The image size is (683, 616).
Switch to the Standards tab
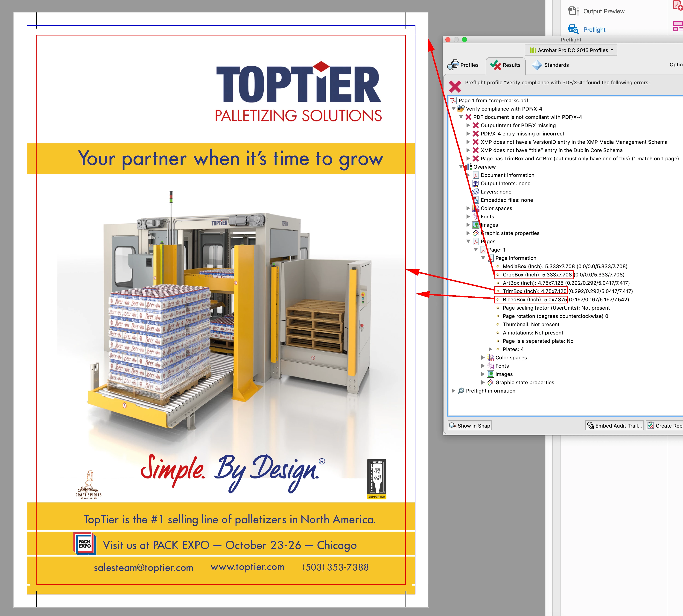(x=550, y=65)
